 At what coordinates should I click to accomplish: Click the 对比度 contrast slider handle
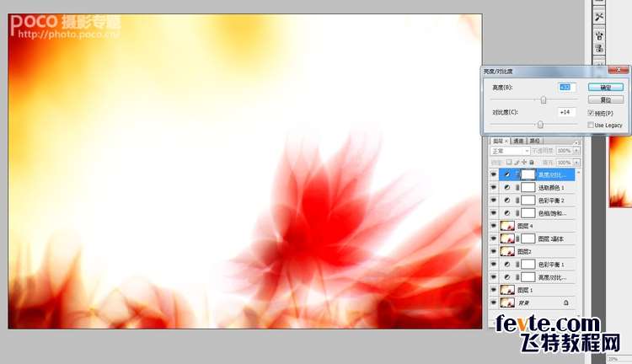pos(540,125)
